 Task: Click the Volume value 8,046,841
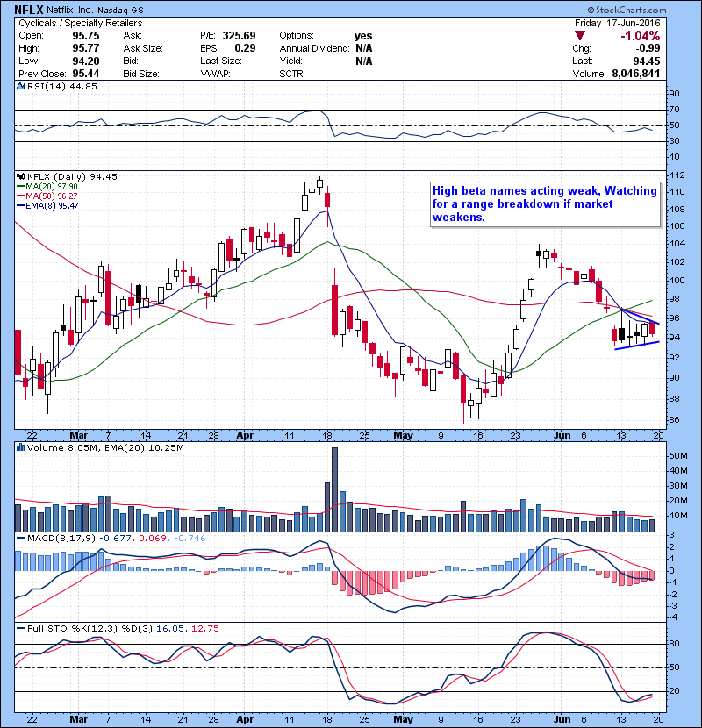pos(636,74)
